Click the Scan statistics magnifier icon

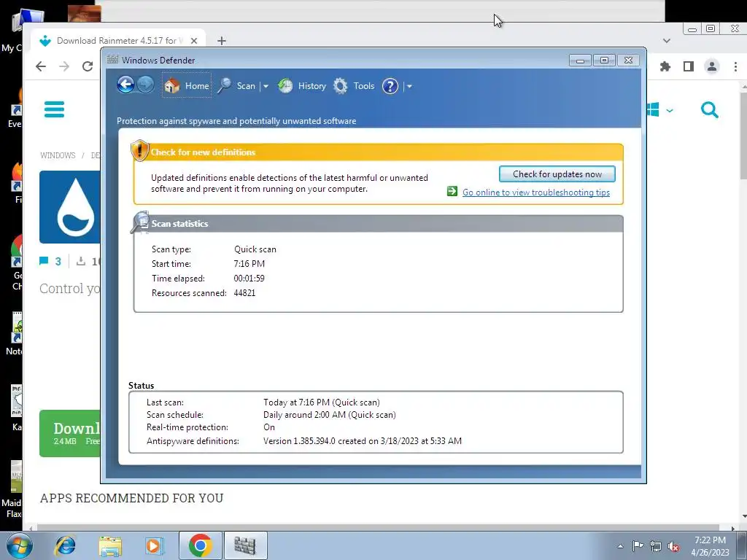click(140, 222)
